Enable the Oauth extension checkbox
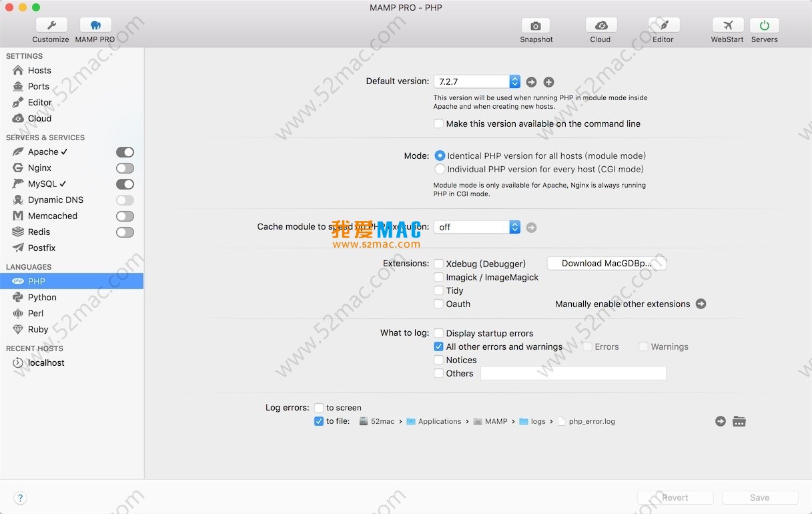 pos(438,304)
